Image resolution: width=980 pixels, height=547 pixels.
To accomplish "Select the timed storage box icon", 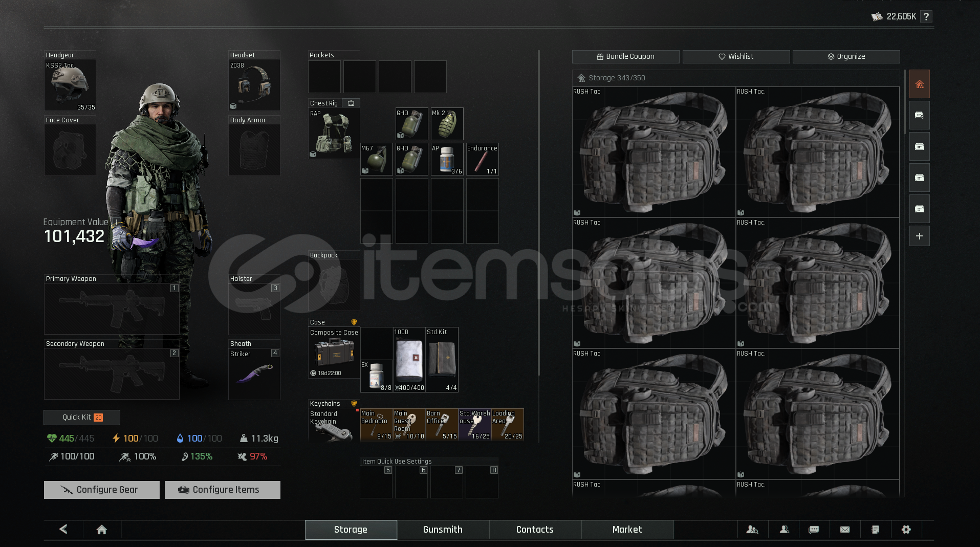I will pyautogui.click(x=919, y=115).
